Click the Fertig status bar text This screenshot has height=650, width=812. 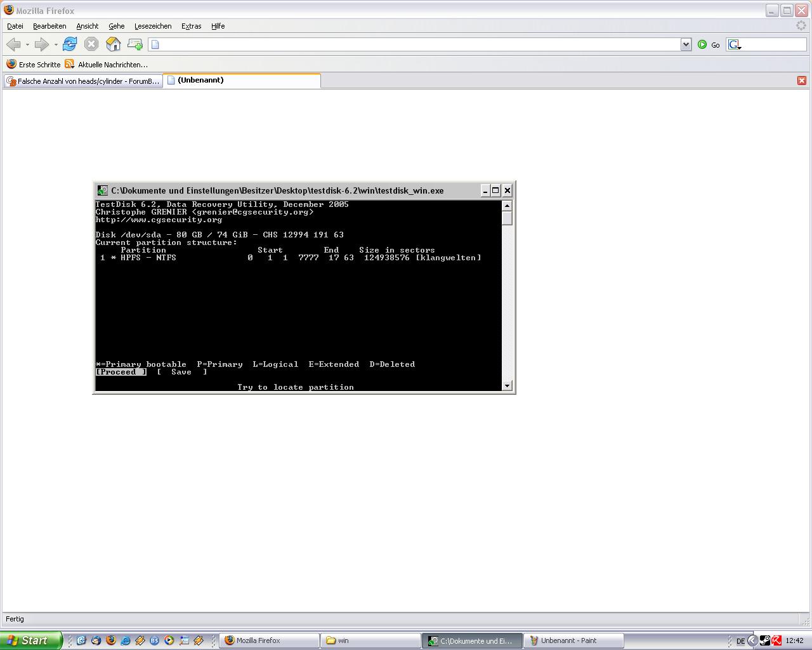[x=15, y=619]
